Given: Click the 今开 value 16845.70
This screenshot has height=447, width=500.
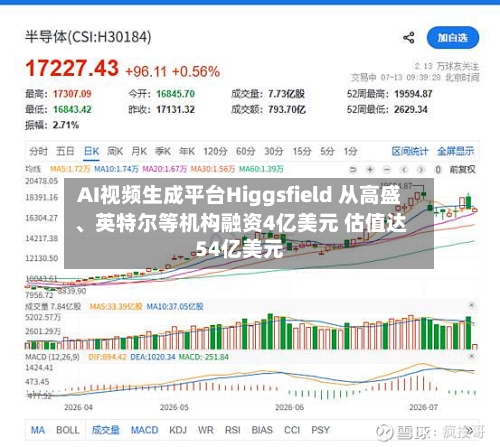Looking at the screenshot, I should pyautogui.click(x=176, y=94).
